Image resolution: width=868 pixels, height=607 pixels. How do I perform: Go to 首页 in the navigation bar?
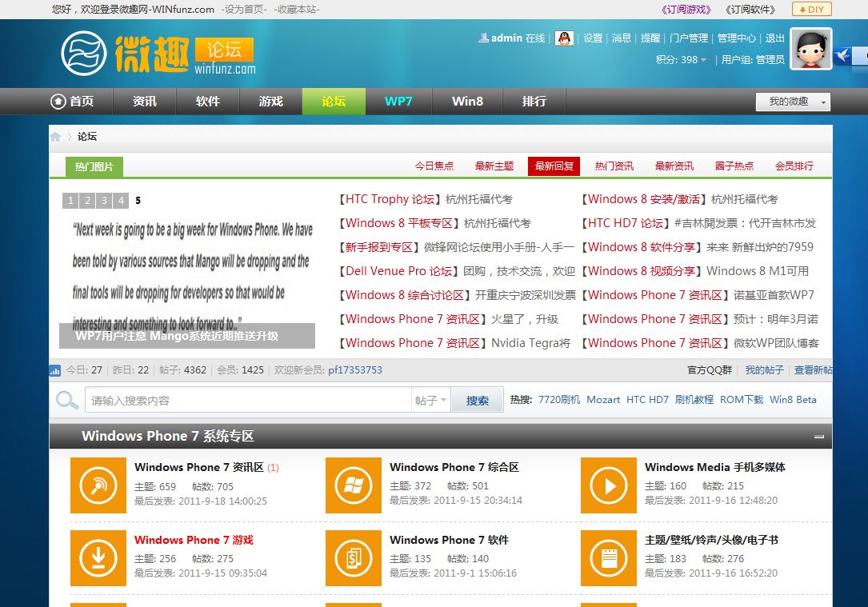click(73, 102)
